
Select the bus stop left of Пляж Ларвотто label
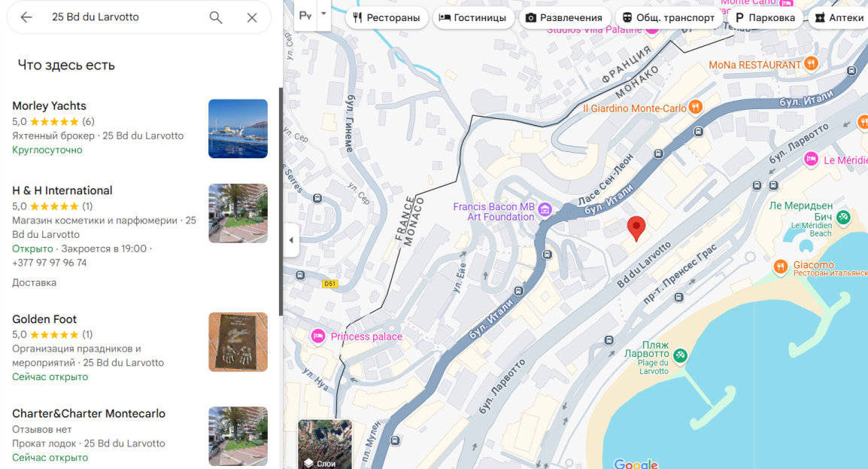pyautogui.click(x=609, y=340)
